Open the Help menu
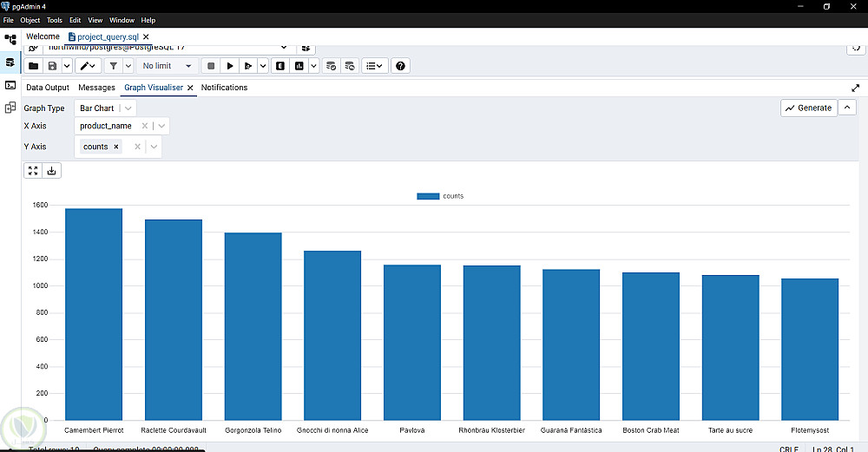The width and height of the screenshot is (868, 452). [x=148, y=20]
